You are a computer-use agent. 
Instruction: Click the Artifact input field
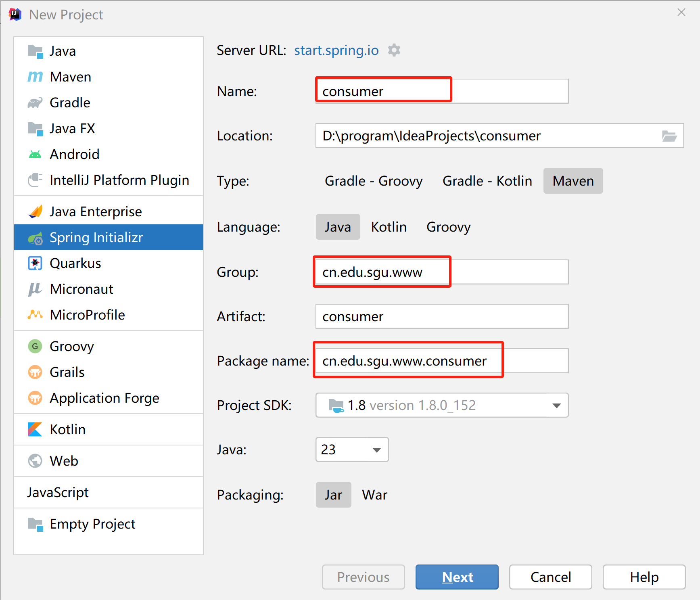[442, 316]
